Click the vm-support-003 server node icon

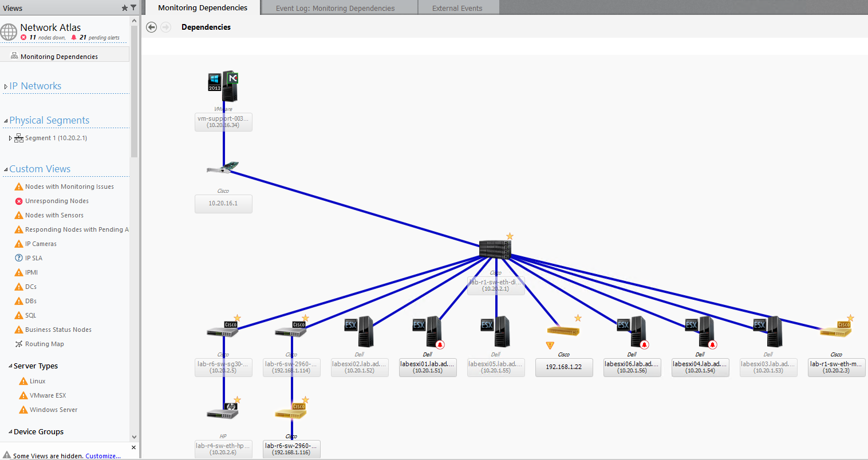pyautogui.click(x=223, y=87)
